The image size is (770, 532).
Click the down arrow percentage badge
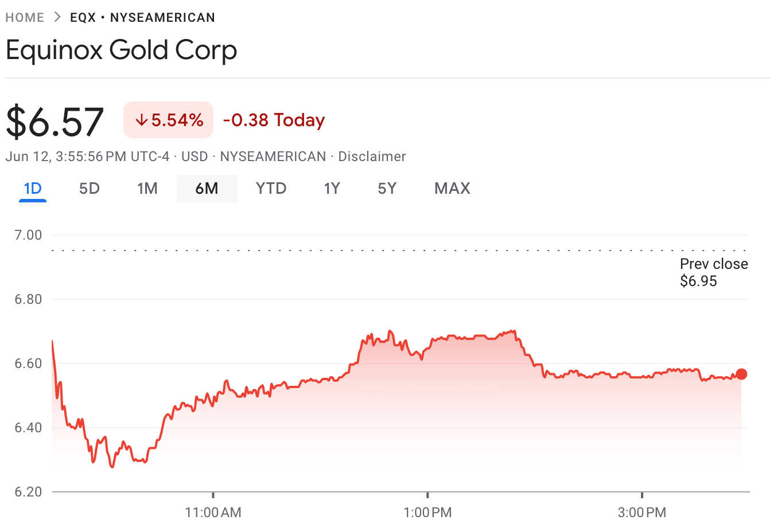point(169,120)
